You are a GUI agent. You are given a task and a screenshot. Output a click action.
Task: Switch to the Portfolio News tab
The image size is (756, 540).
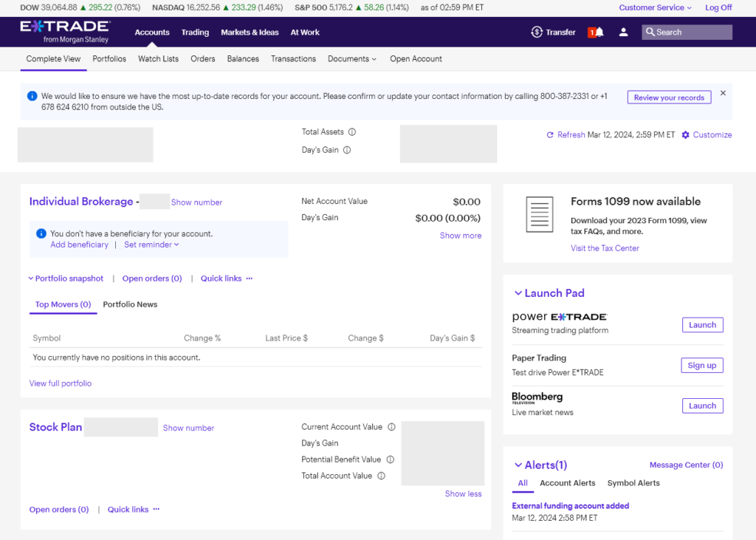tap(130, 304)
